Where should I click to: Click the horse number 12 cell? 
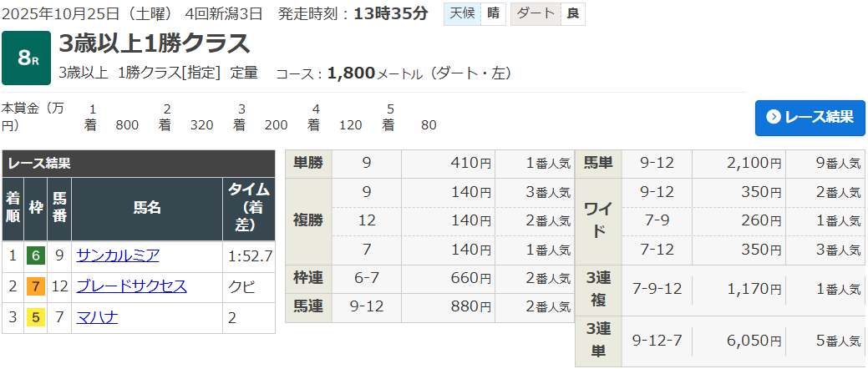[59, 287]
